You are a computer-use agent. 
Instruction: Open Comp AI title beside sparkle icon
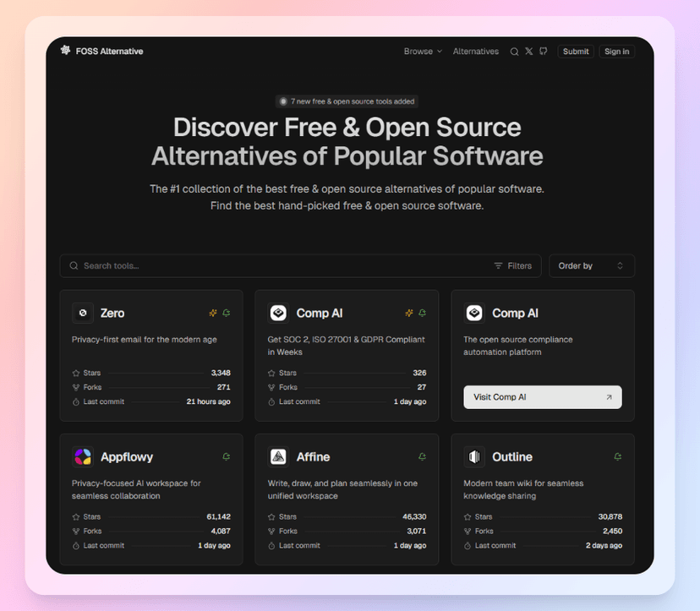tap(320, 314)
